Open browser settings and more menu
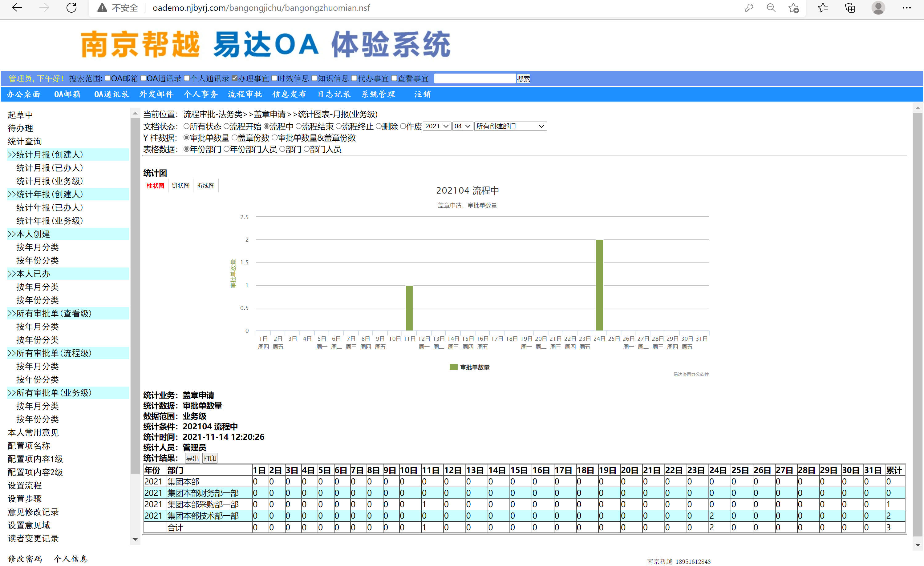 pos(906,8)
